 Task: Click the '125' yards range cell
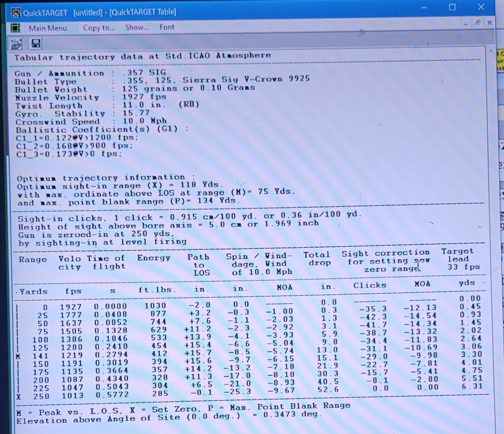(x=40, y=348)
